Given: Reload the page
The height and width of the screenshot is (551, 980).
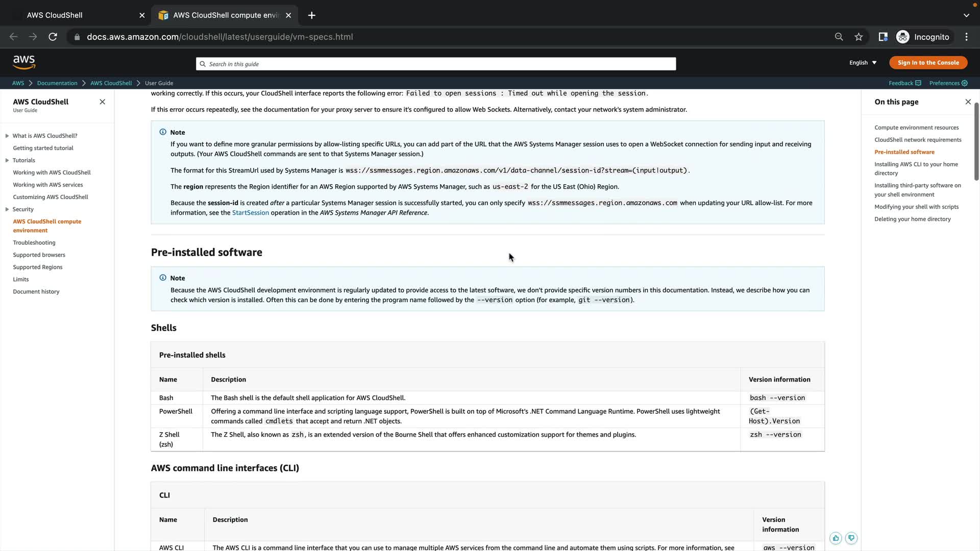Looking at the screenshot, I should click(x=53, y=37).
